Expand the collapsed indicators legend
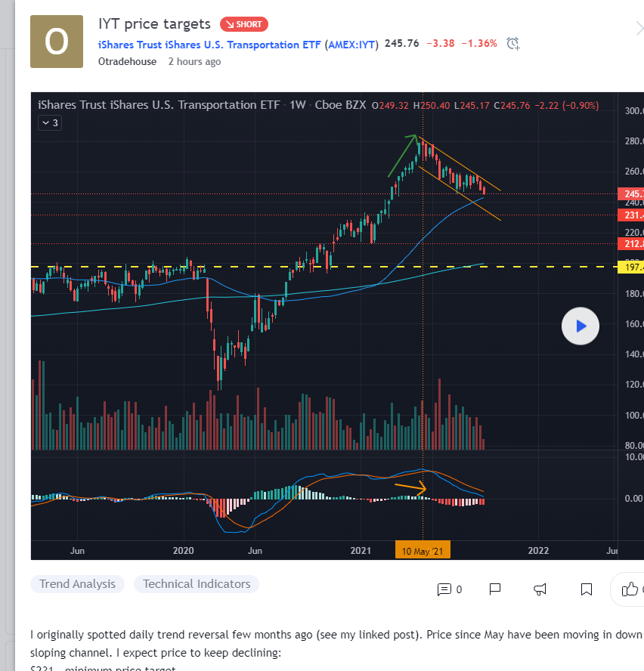This screenshot has height=671, width=644. pyautogui.click(x=50, y=122)
